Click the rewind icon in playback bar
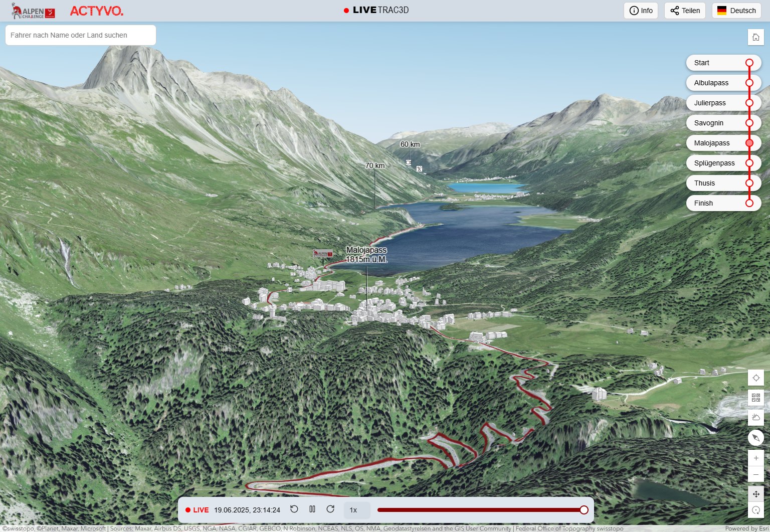Image resolution: width=770 pixels, height=532 pixels. point(294,509)
